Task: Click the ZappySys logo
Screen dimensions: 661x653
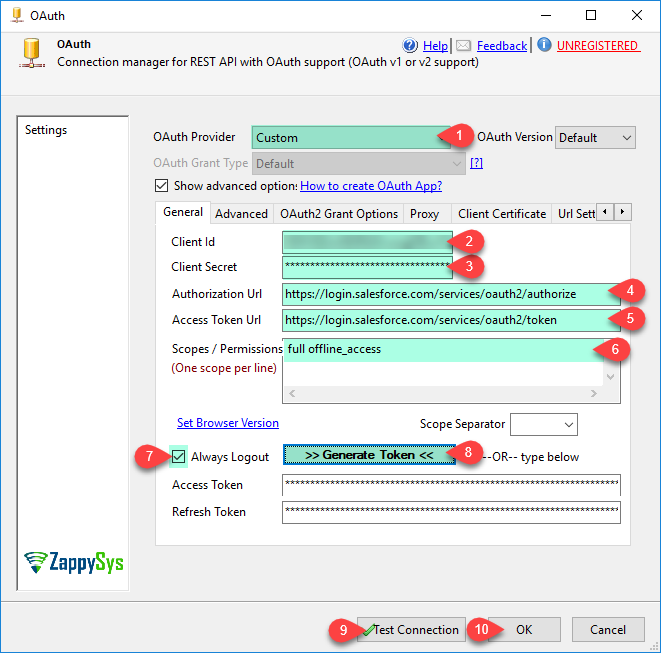Action: 73,562
